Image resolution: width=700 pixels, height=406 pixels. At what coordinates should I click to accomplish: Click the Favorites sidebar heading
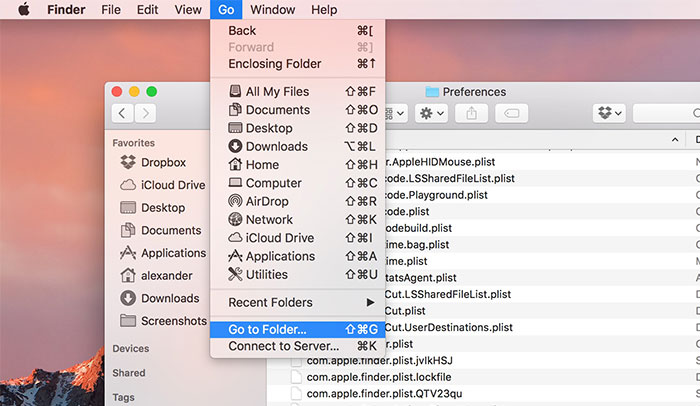[133, 143]
